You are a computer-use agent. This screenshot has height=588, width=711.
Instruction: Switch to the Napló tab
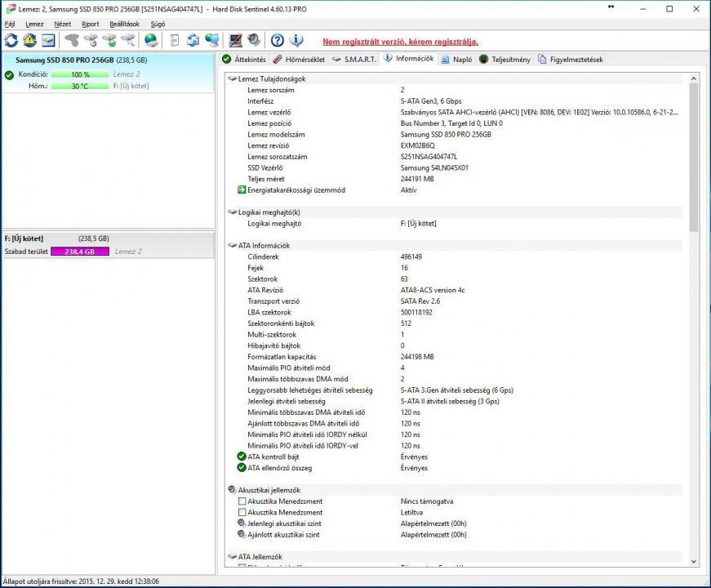[x=457, y=60]
